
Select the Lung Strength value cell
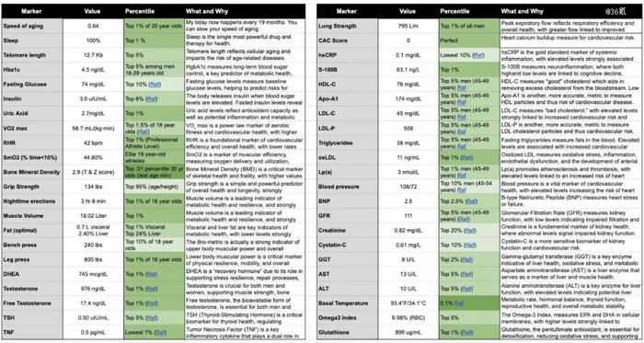(408, 26)
